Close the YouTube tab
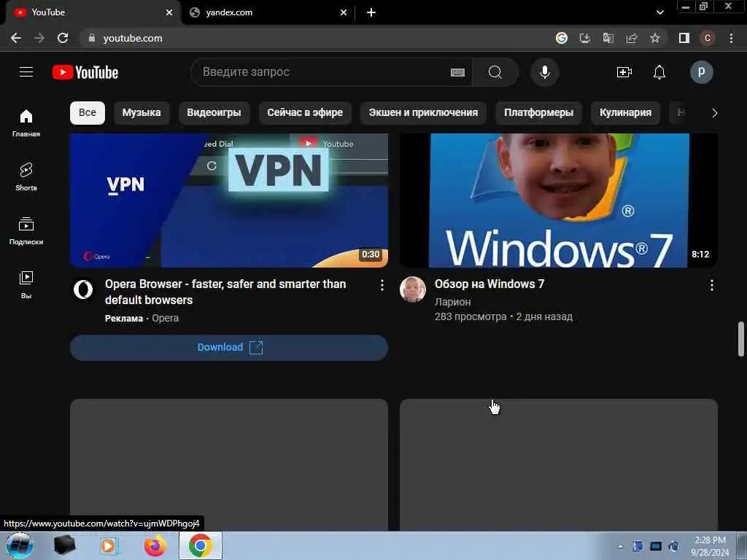 [169, 12]
